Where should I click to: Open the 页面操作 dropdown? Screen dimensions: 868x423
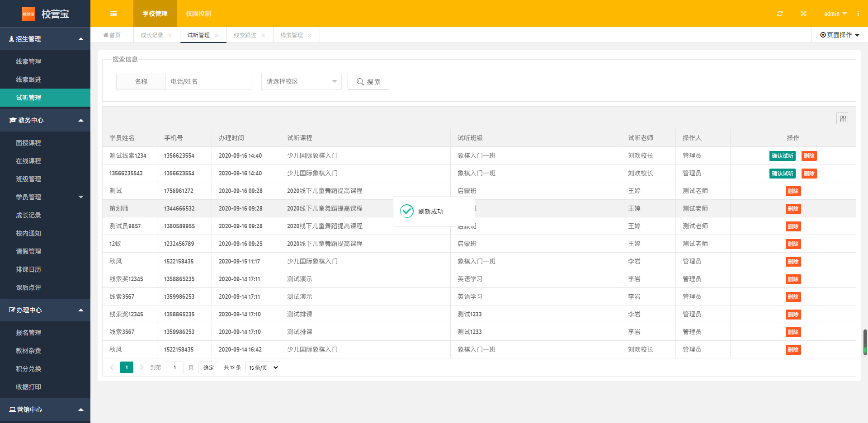840,35
